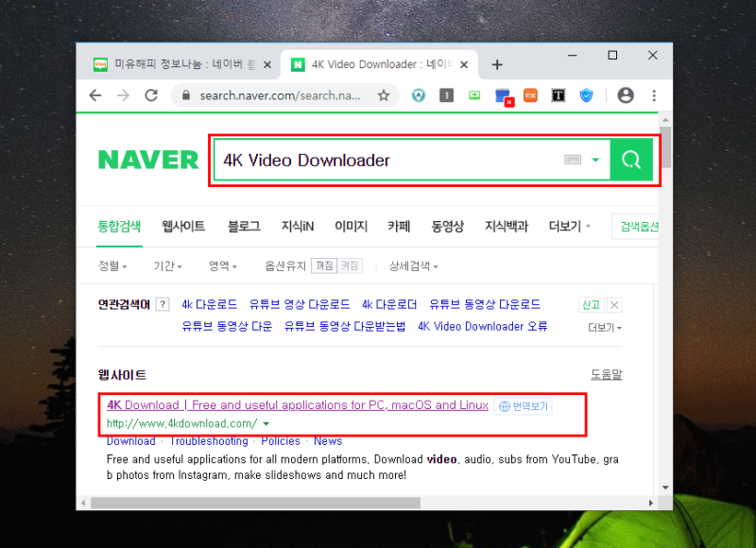
Task: Click the 검색옵션 button
Action: (x=637, y=227)
